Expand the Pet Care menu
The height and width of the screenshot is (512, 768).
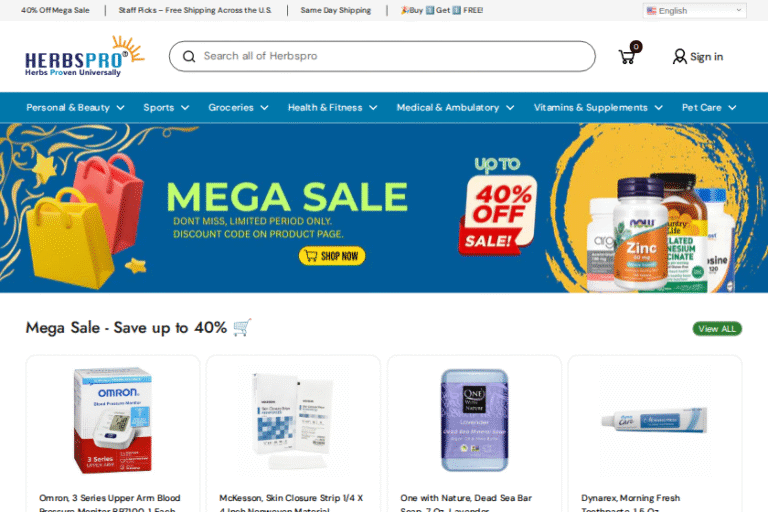coord(709,107)
